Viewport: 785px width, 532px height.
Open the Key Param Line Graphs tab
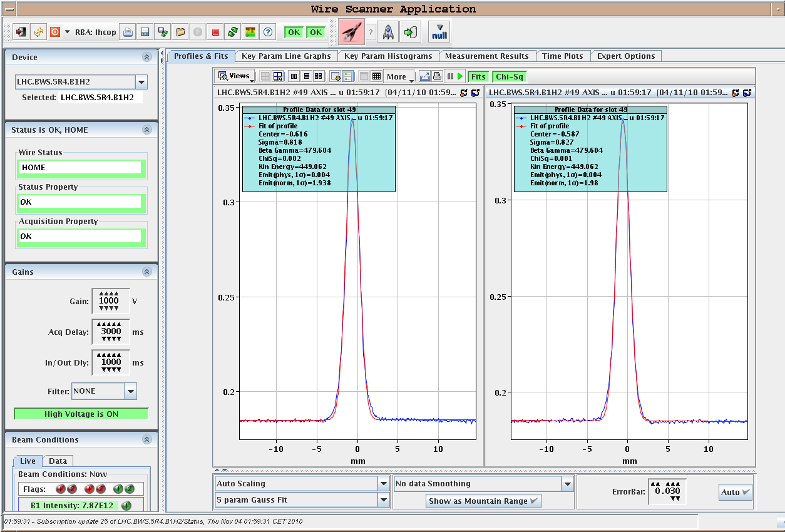[286, 56]
